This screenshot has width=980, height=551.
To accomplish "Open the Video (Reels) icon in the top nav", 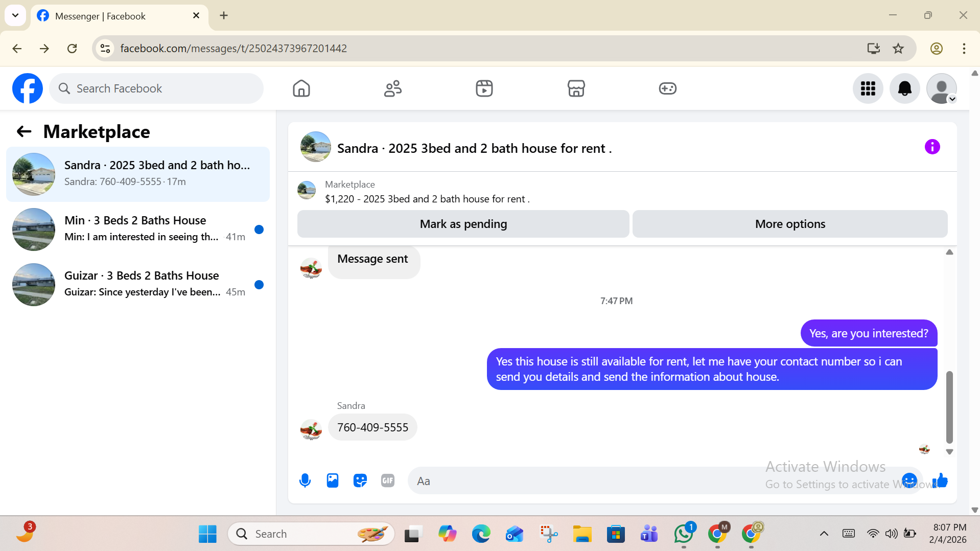I will (484, 88).
